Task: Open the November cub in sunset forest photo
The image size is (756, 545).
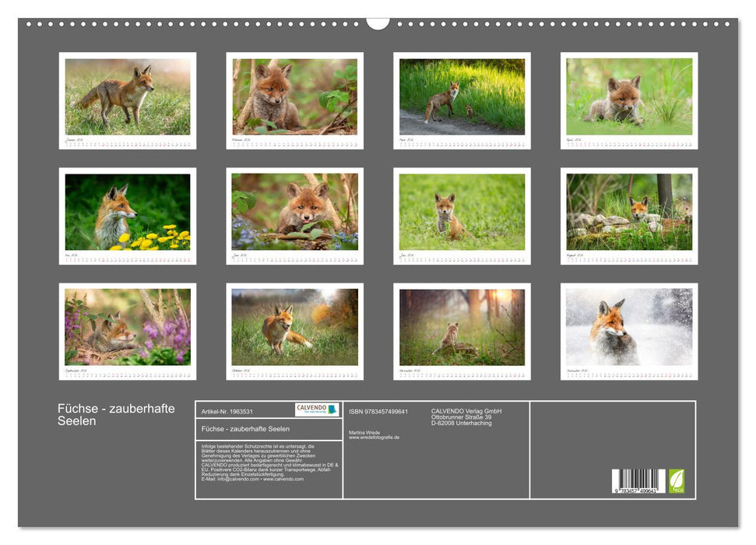Action: pos(462,327)
